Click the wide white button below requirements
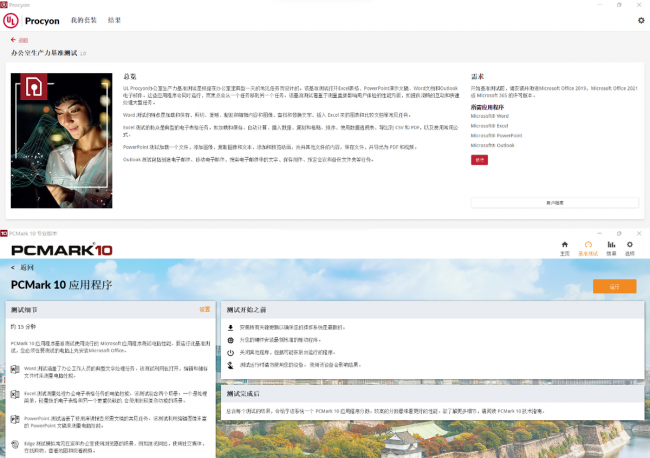 click(x=555, y=203)
